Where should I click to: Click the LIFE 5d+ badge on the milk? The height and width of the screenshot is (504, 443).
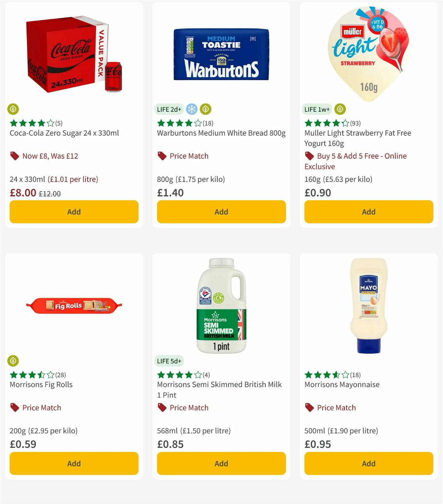[x=169, y=361]
